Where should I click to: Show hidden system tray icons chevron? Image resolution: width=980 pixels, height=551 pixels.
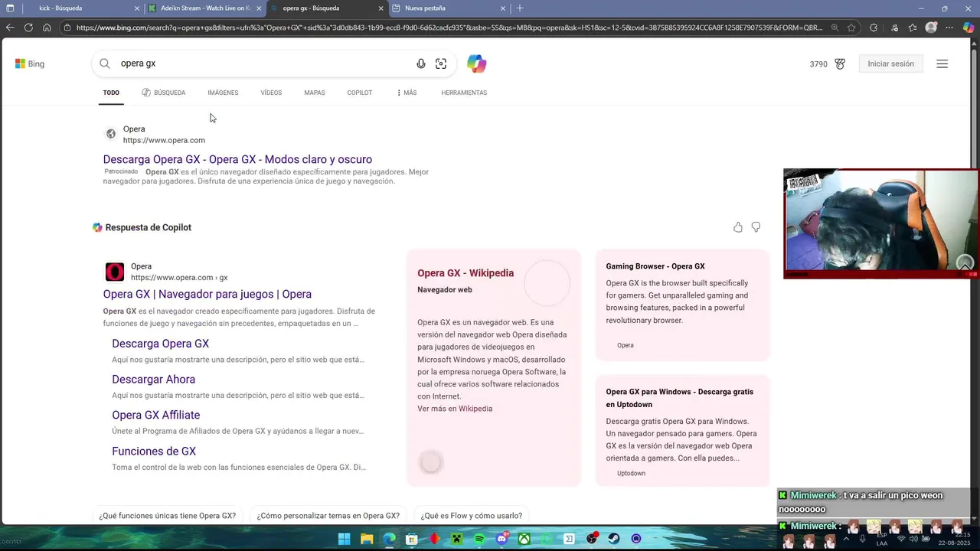point(844,539)
